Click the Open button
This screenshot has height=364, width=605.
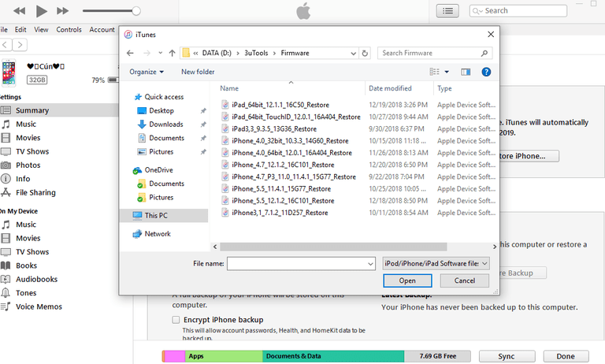point(407,280)
